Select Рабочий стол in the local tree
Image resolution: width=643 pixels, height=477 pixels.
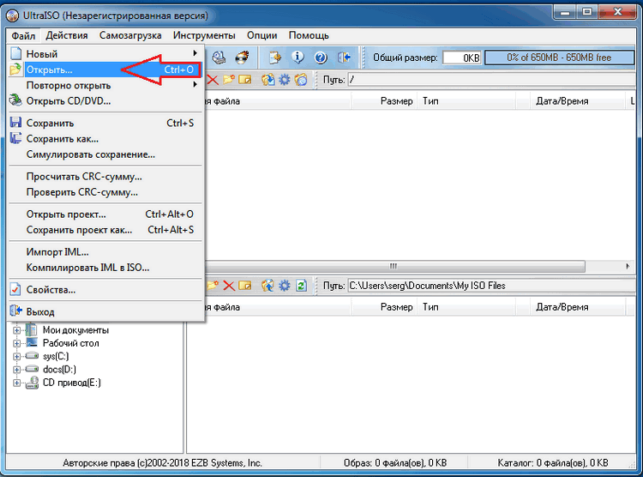pos(71,343)
